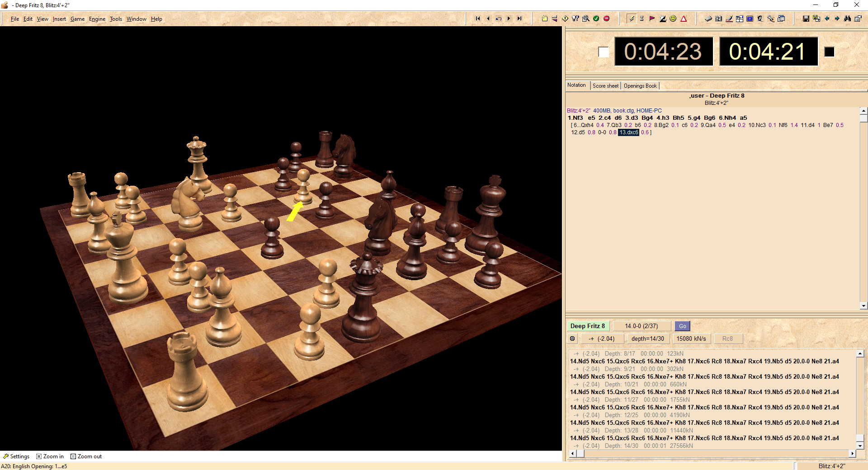Click the left clock showing 0:04:23

663,52
